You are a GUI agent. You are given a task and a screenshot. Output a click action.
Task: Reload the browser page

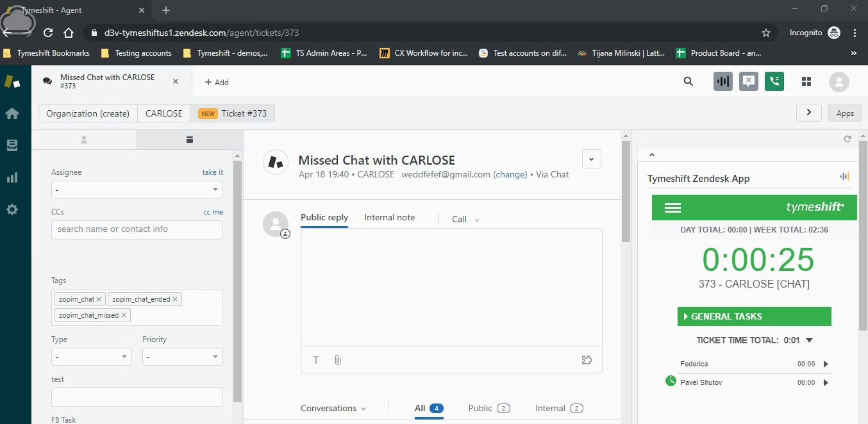coord(48,33)
